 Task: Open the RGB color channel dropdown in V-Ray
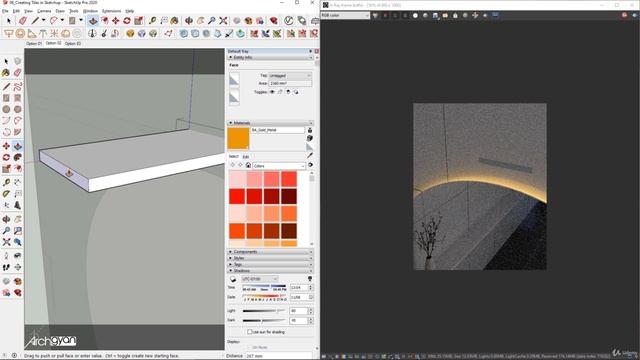[x=345, y=16]
